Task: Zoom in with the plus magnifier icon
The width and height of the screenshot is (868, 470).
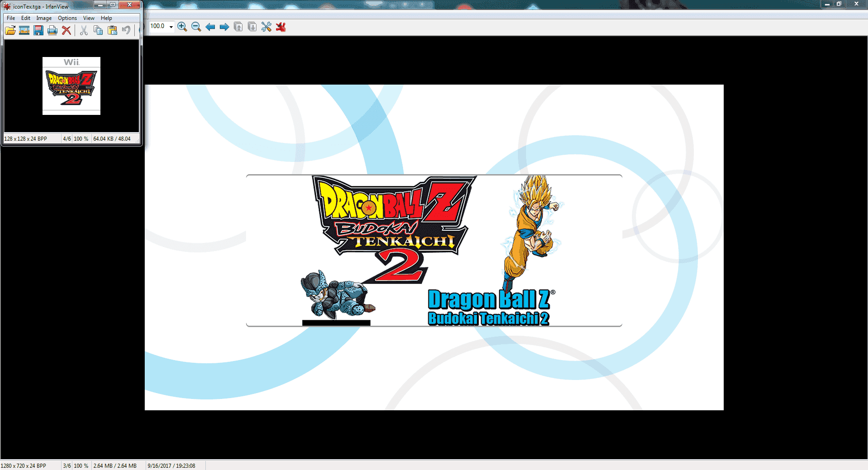Action: point(182,27)
